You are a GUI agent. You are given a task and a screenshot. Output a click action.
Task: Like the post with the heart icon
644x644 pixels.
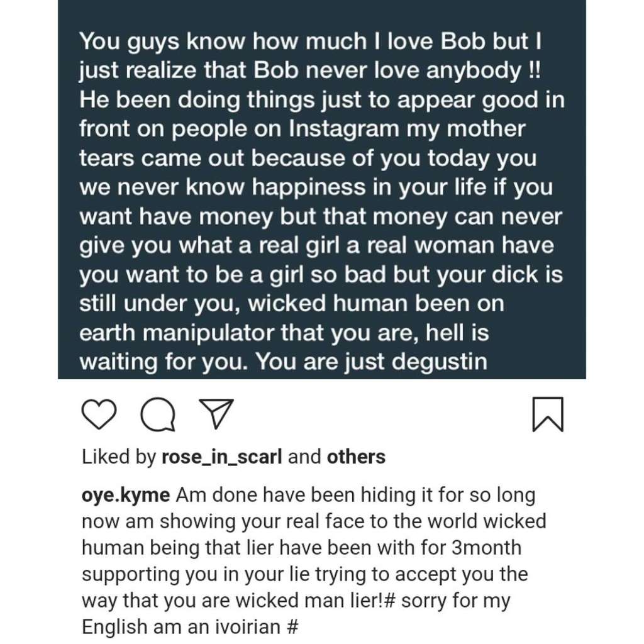(x=99, y=415)
